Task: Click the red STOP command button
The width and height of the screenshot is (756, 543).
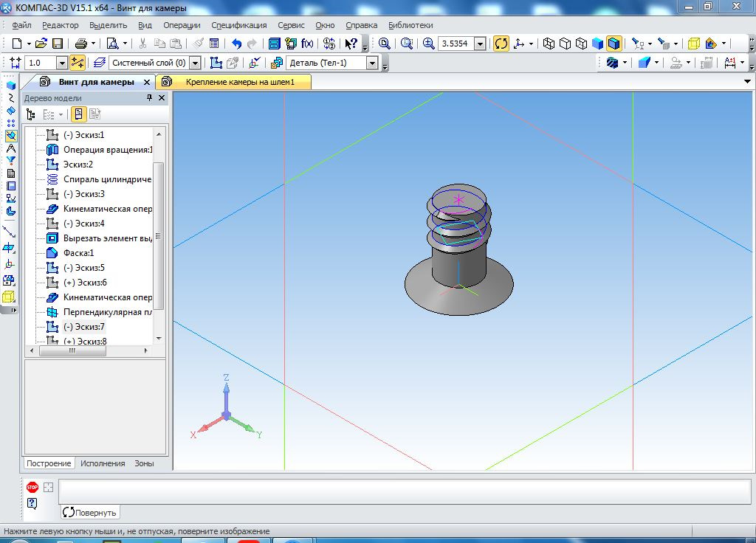Action: 32,487
